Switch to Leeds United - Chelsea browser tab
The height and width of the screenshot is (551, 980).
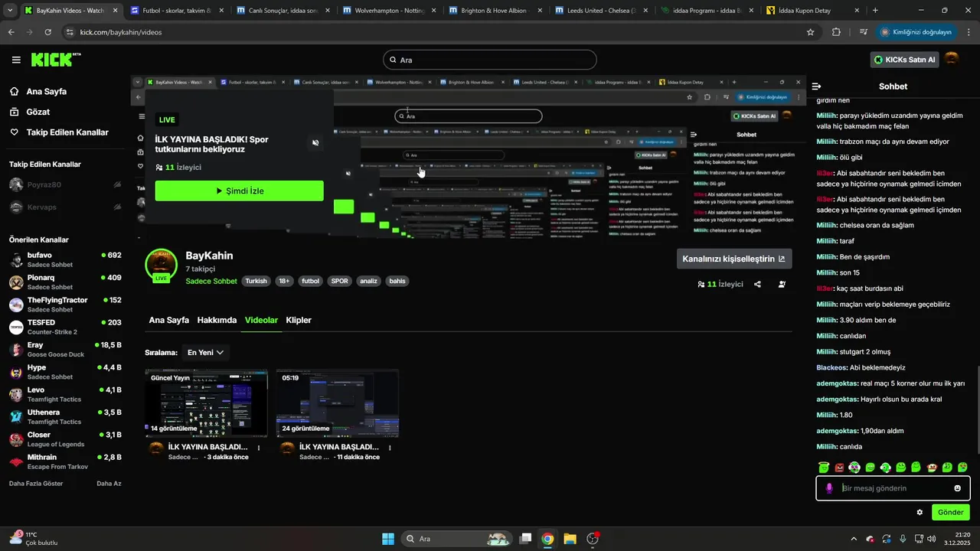click(599, 11)
